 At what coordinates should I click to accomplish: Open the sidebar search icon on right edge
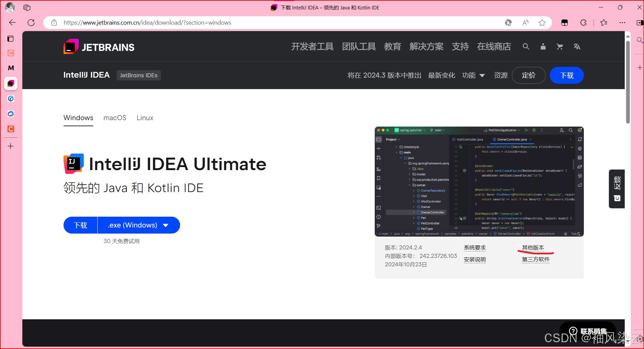[x=639, y=40]
